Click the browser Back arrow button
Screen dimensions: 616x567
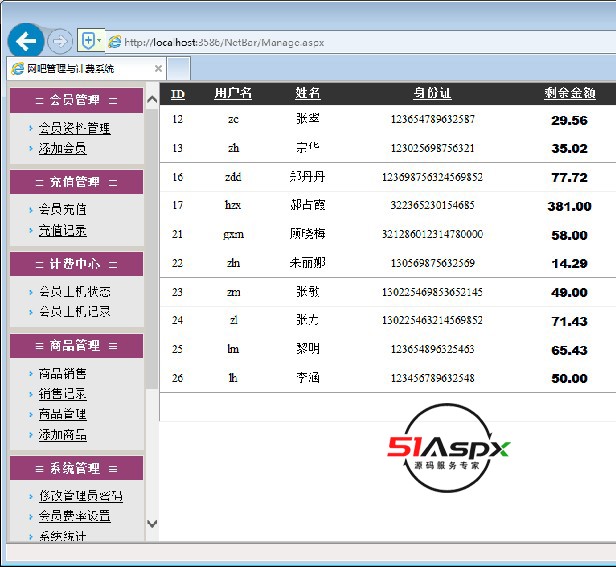[25, 41]
